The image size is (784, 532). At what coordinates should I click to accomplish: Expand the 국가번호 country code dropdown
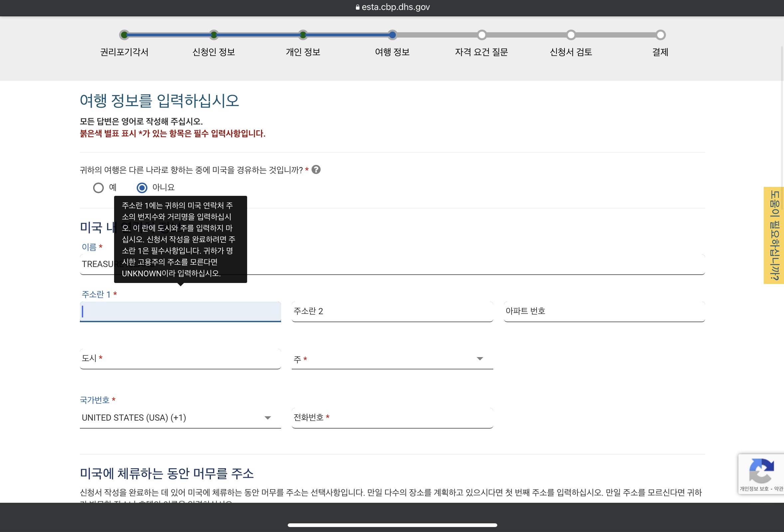tap(180, 418)
